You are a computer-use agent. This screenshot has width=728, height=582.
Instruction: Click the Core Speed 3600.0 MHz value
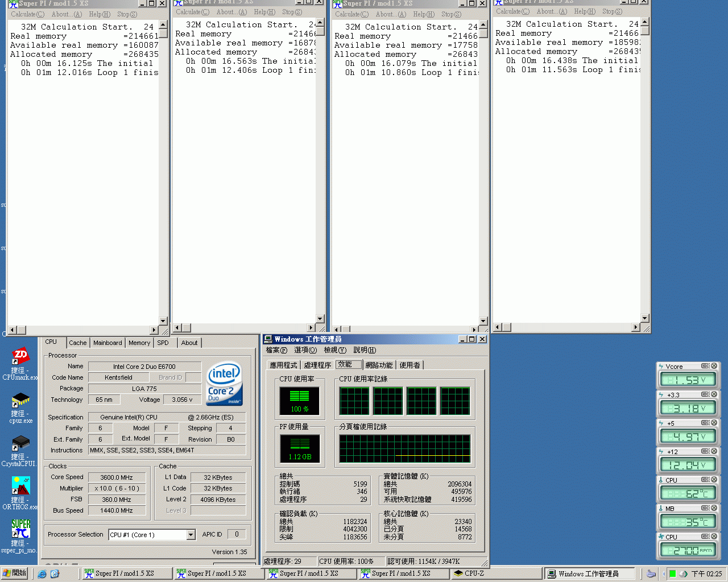pyautogui.click(x=116, y=477)
